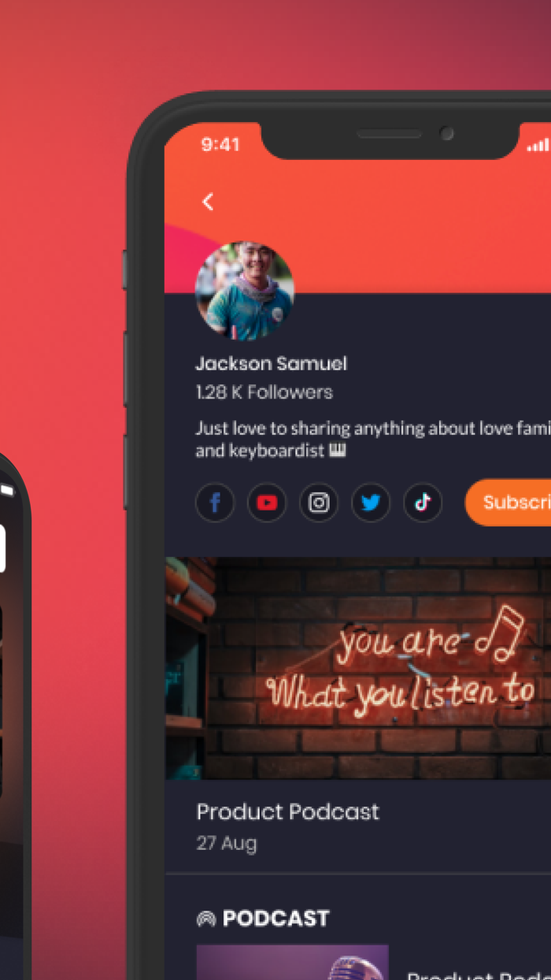Click the signal strength status icon
This screenshot has height=980, width=551.
pyautogui.click(x=538, y=145)
